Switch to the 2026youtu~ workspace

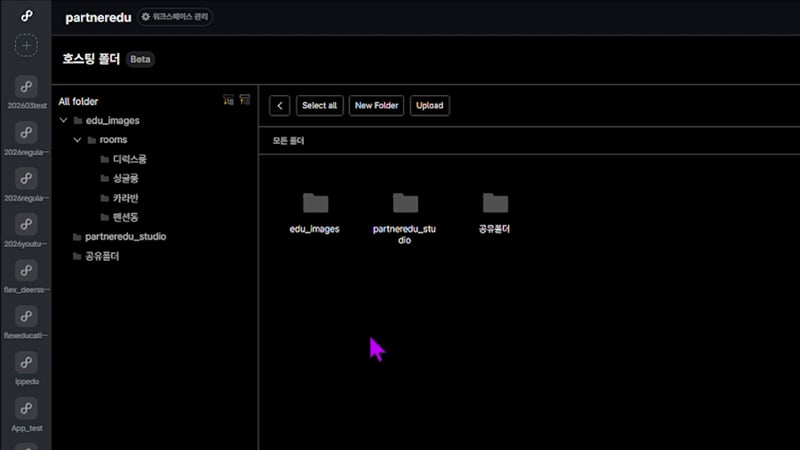click(x=26, y=224)
